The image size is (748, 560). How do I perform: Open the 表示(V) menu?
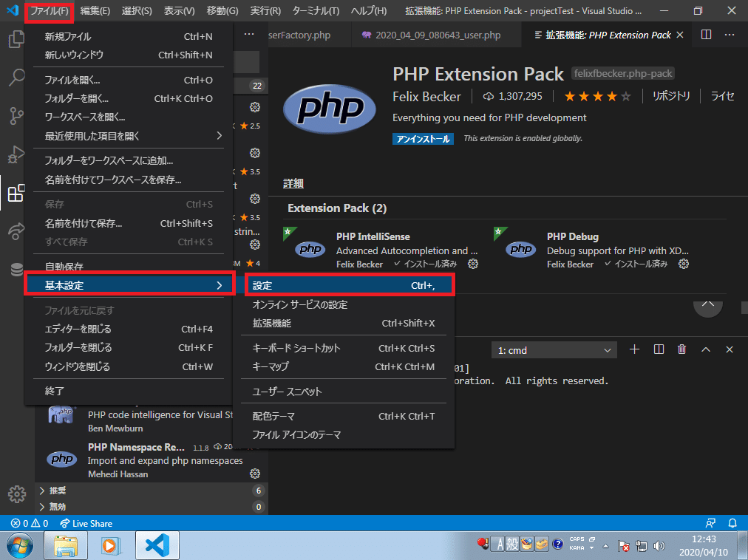point(179,10)
